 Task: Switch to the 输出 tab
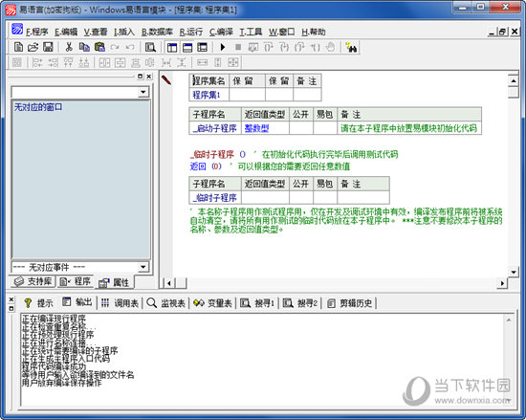77,302
